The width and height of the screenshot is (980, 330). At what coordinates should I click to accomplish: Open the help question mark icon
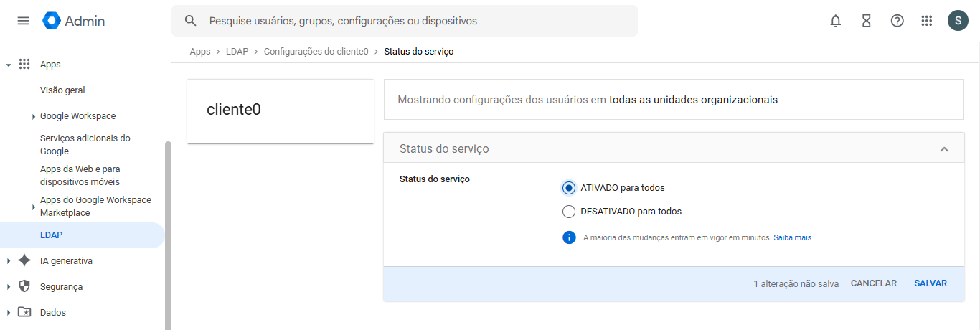[897, 21]
